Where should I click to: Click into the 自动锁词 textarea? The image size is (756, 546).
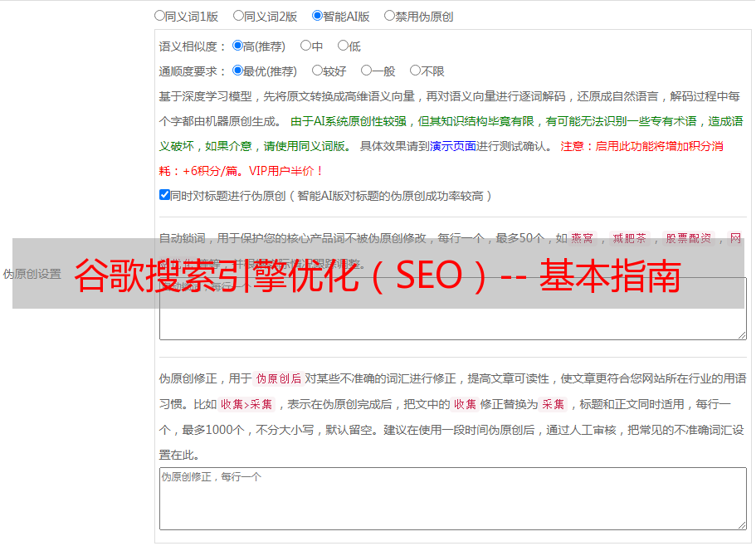tap(453, 309)
